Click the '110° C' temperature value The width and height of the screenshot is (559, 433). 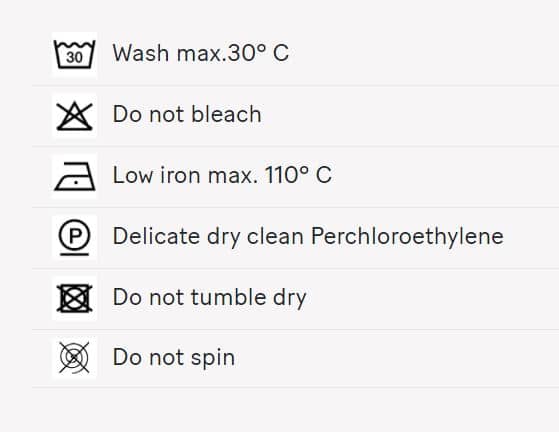coord(298,175)
